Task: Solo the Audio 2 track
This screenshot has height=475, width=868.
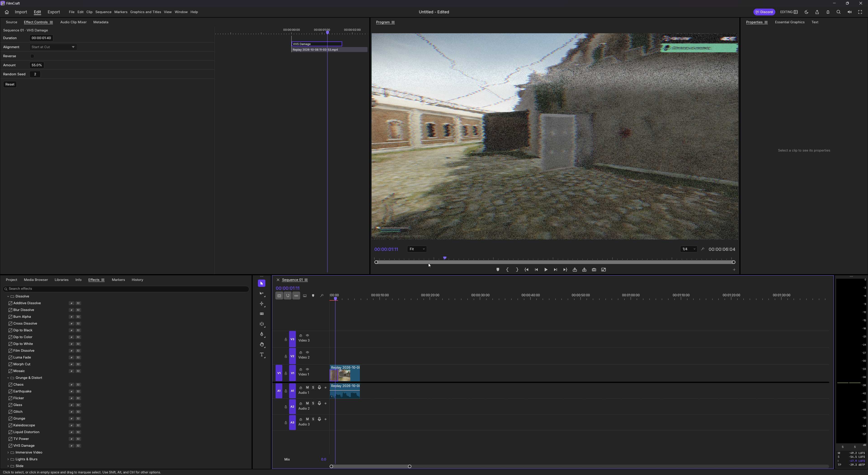Action: (x=313, y=403)
